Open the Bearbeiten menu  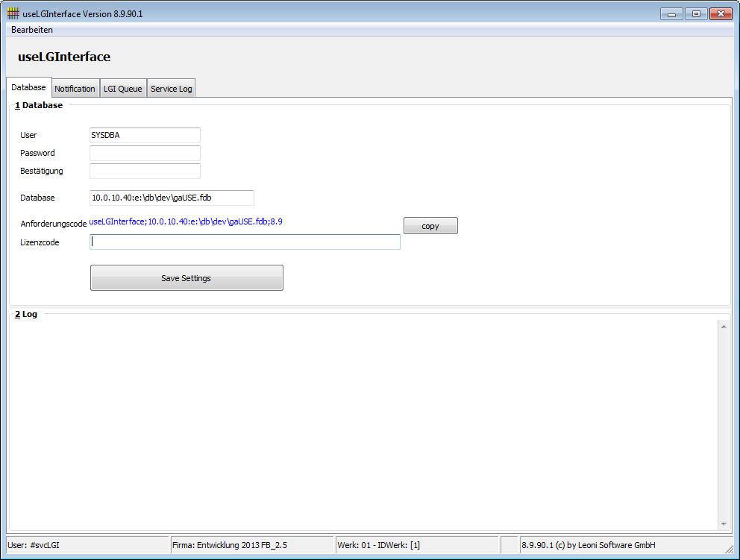[x=32, y=30]
